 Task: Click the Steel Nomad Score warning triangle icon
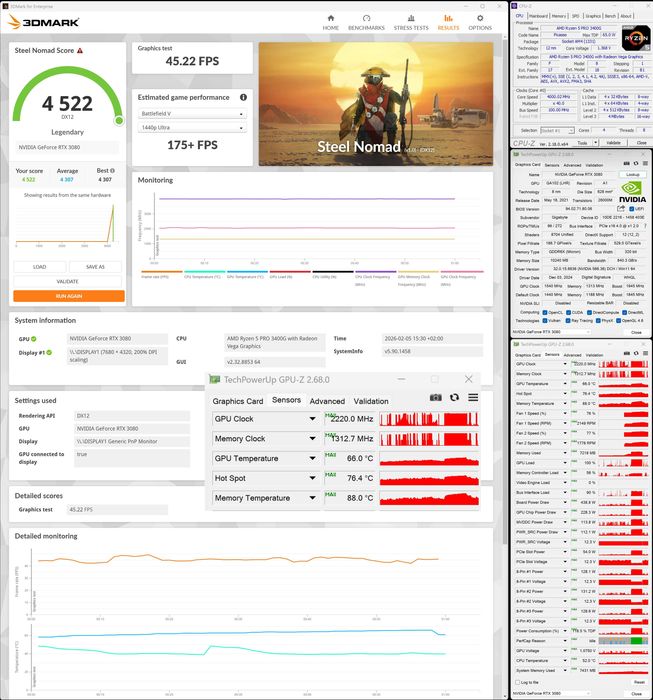80,50
